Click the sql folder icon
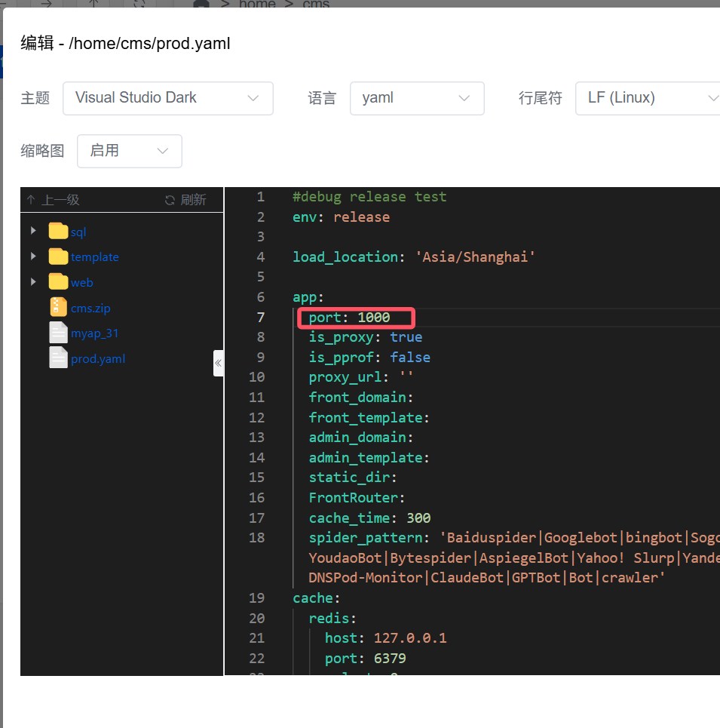The height and width of the screenshot is (728, 720). point(58,231)
